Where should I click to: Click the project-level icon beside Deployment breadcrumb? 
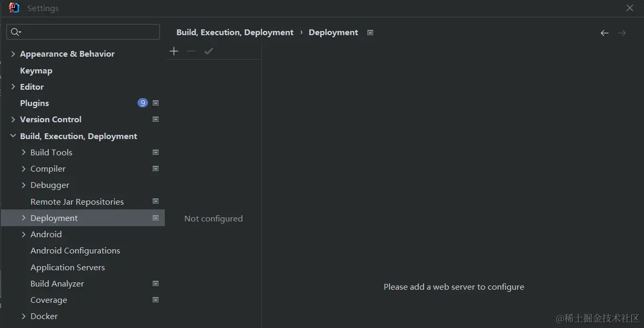click(x=370, y=33)
